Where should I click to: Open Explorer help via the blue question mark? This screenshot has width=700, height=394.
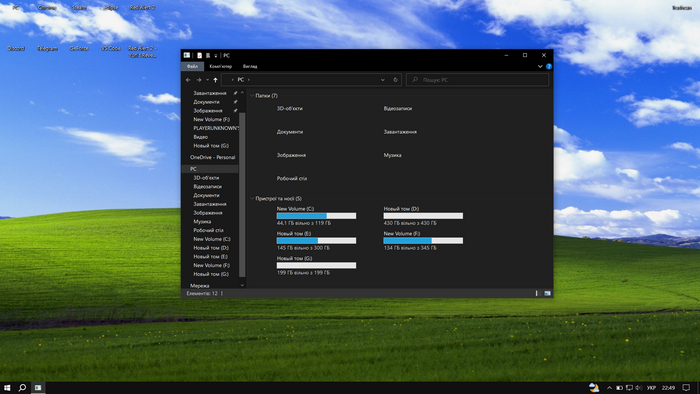[549, 66]
